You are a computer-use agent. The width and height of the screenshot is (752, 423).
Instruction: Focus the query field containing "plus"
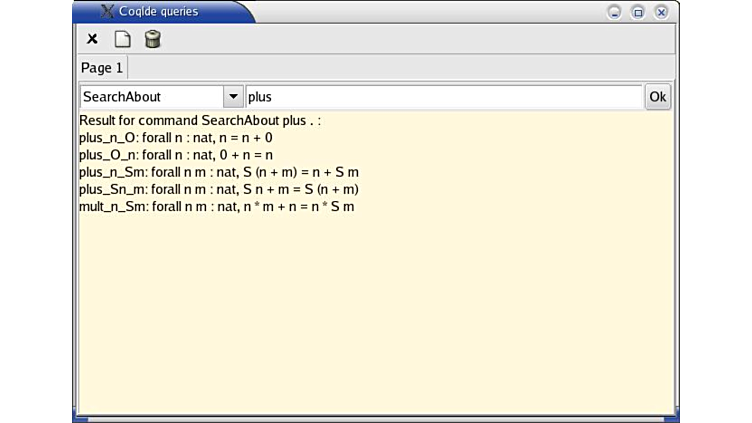[x=443, y=97]
